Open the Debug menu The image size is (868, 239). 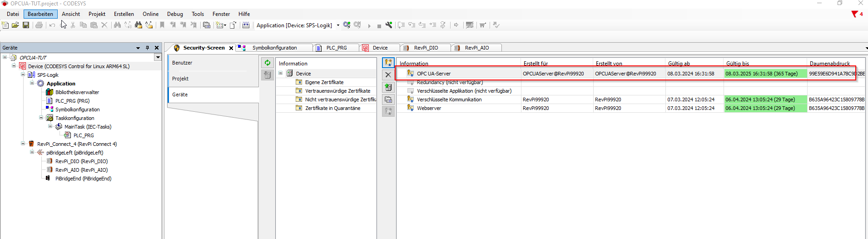[x=175, y=14]
